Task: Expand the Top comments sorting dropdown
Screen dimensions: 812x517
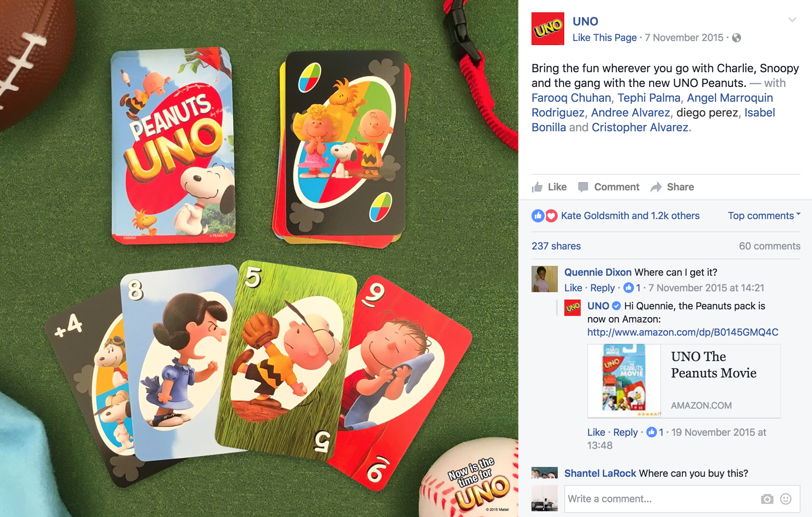Action: point(764,216)
